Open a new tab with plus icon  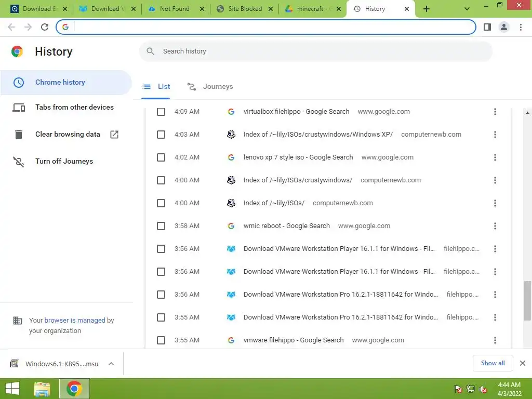pyautogui.click(x=427, y=9)
